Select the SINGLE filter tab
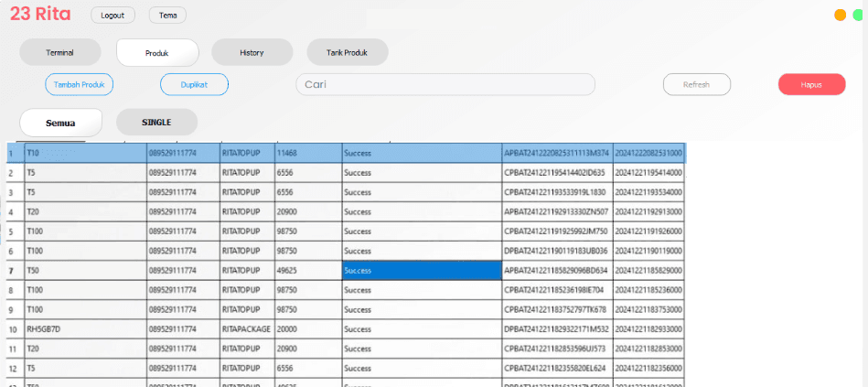The height and width of the screenshot is (387, 868). click(156, 122)
